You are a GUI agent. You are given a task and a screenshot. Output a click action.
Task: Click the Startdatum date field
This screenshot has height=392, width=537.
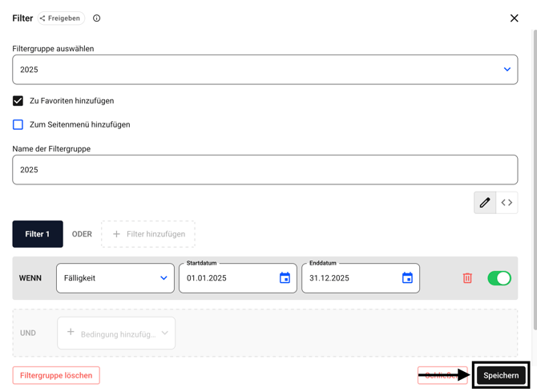point(228,278)
